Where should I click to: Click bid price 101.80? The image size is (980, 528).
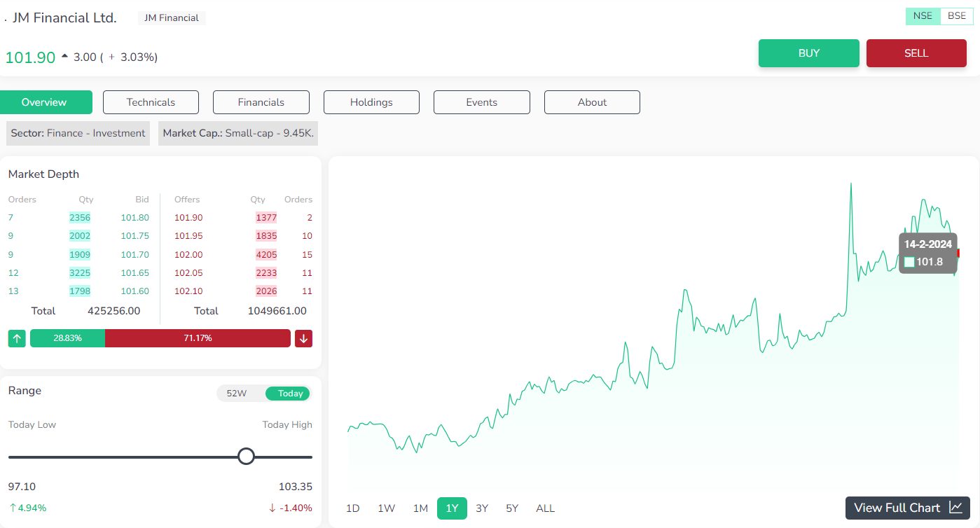[134, 218]
